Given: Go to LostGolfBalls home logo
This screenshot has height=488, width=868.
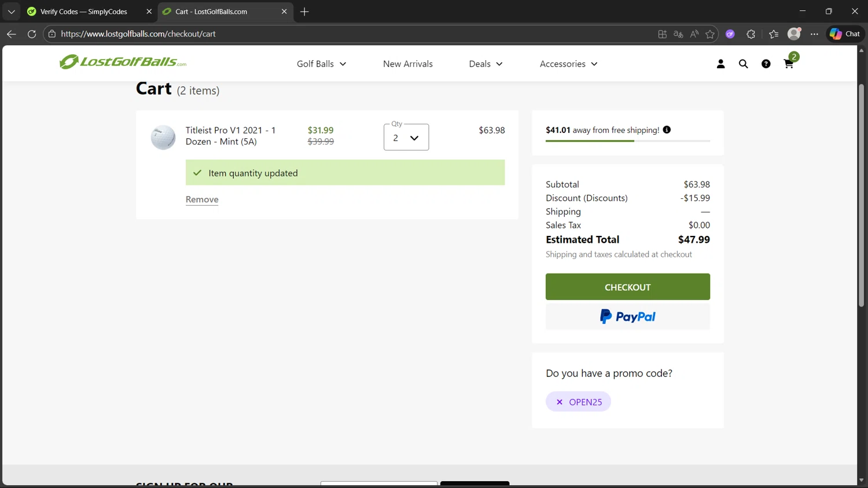Looking at the screenshot, I should (123, 62).
